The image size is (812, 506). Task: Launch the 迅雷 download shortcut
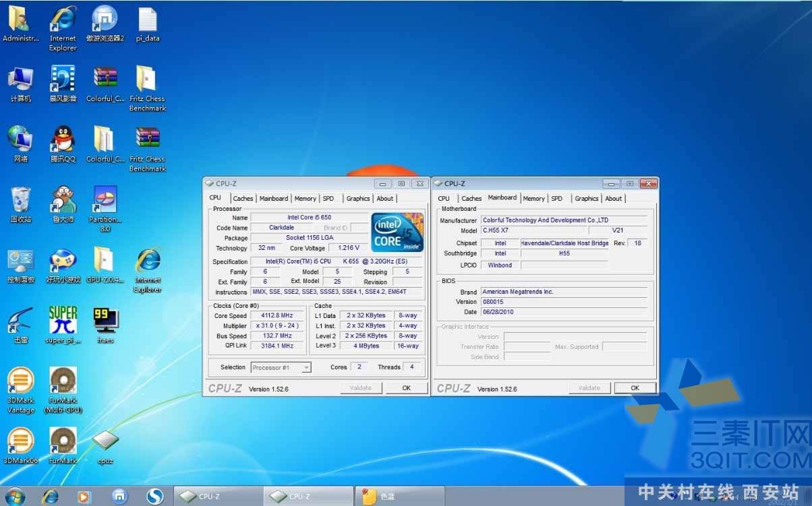20,325
